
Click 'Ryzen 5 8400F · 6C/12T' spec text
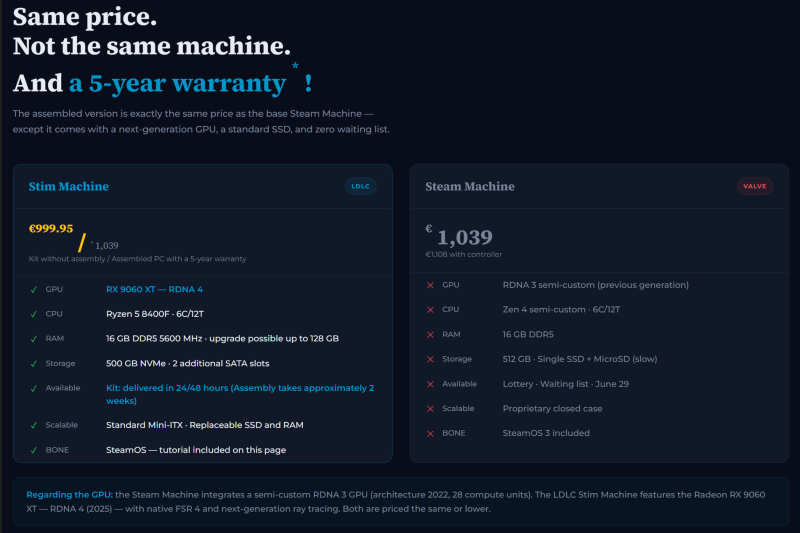[155, 314]
